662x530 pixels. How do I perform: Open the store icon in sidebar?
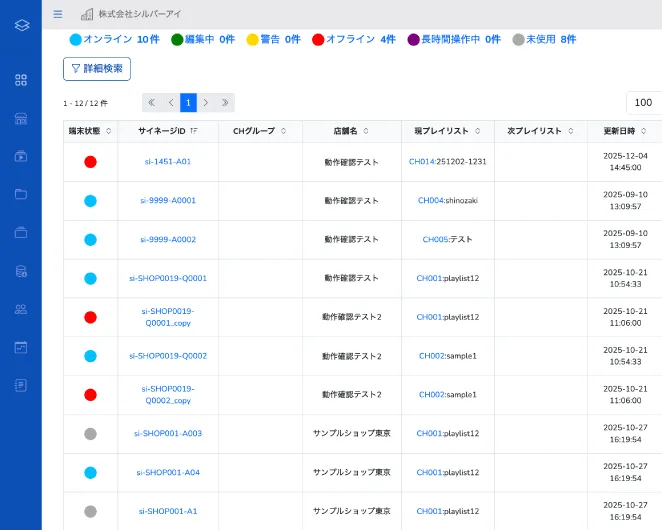pos(21,118)
